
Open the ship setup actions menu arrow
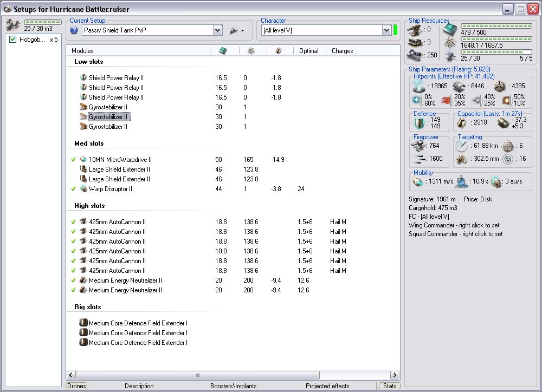point(242,31)
